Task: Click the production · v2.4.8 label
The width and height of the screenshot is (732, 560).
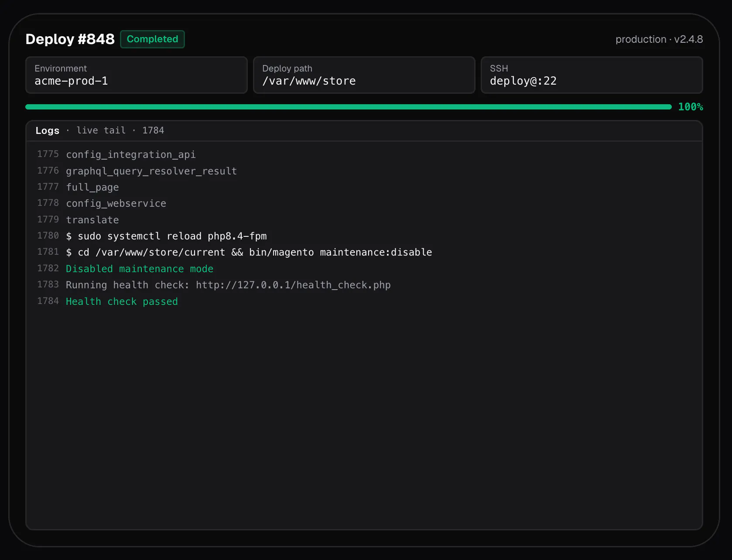Action: click(x=659, y=39)
